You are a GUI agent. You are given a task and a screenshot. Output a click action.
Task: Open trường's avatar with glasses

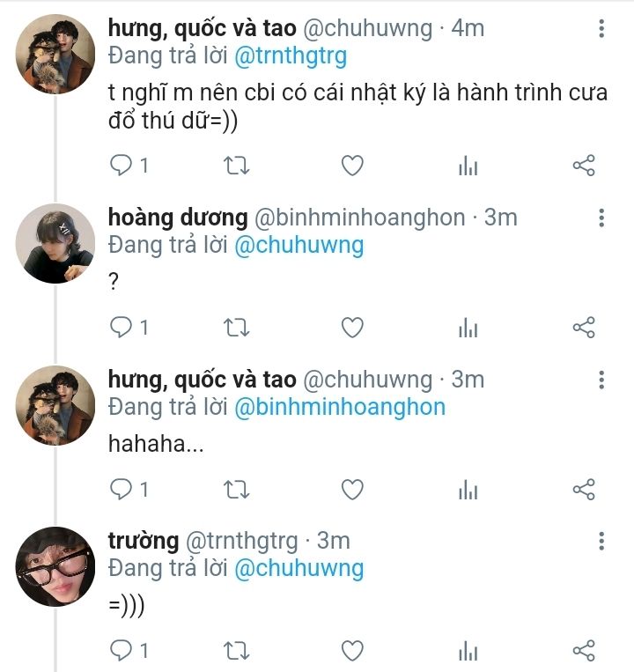pos(55,566)
